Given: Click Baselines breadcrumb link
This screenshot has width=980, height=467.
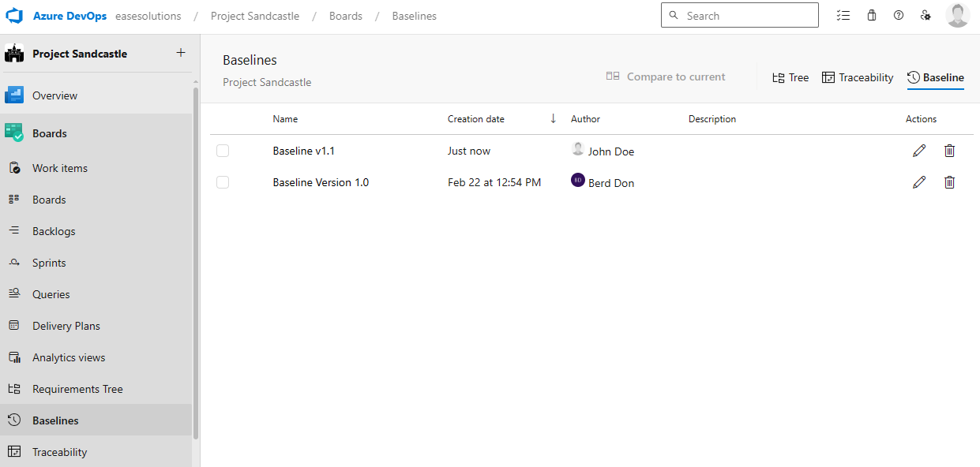Looking at the screenshot, I should pos(415,16).
